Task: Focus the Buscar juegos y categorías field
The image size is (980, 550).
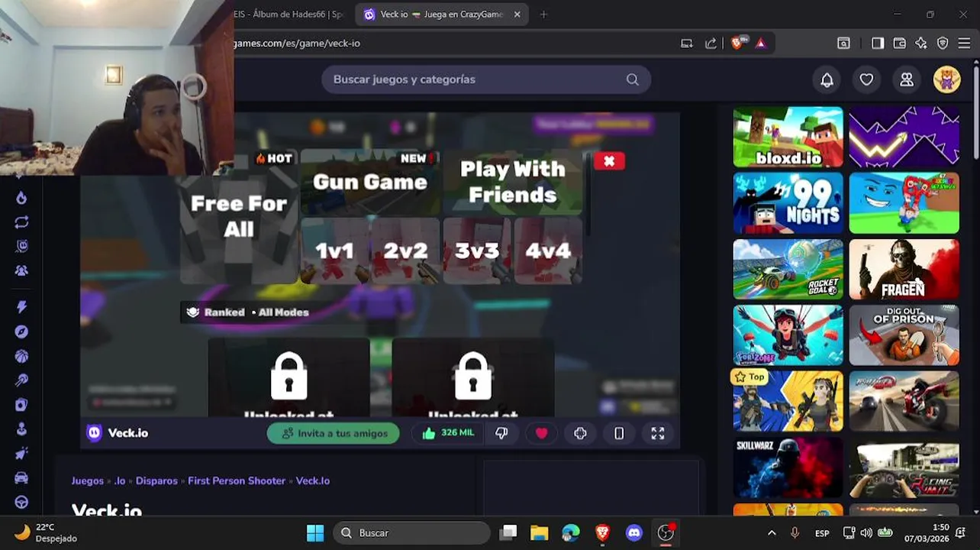Action: click(485, 79)
